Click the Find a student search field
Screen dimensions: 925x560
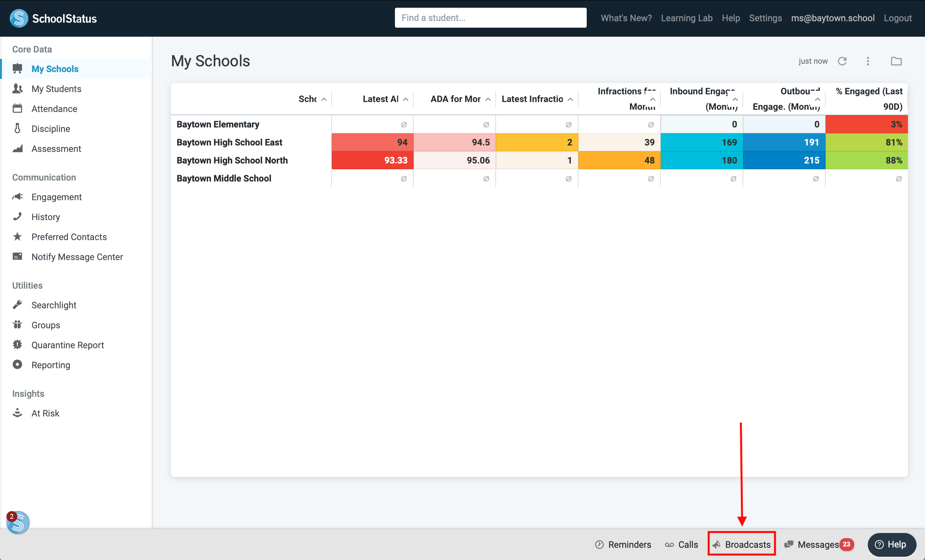(x=490, y=18)
